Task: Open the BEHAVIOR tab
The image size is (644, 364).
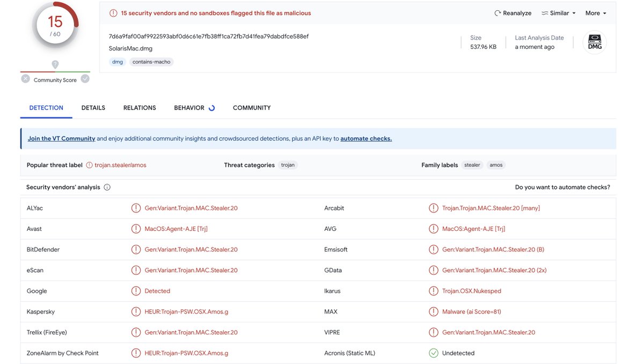Action: pos(189,108)
